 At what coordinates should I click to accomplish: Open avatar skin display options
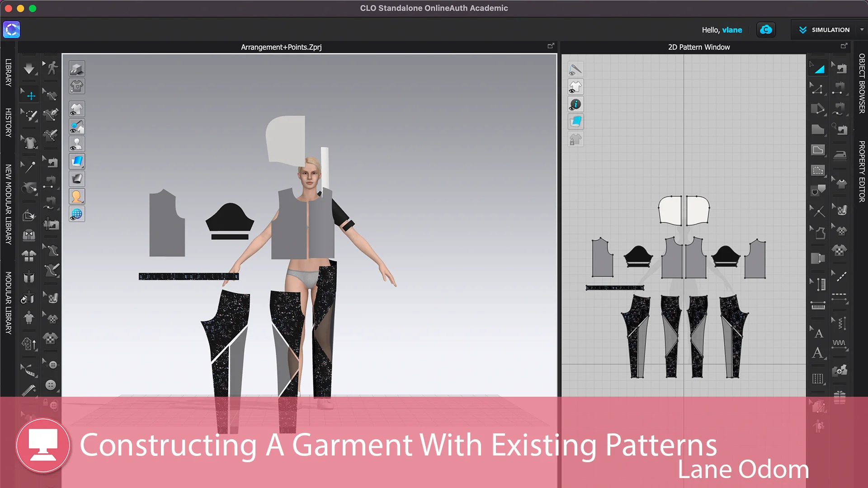point(76,197)
